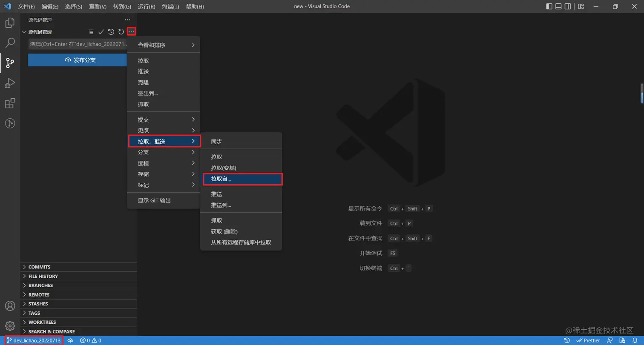Toggle the primary sidebar layout icon
644x345 pixels.
click(x=549, y=6)
